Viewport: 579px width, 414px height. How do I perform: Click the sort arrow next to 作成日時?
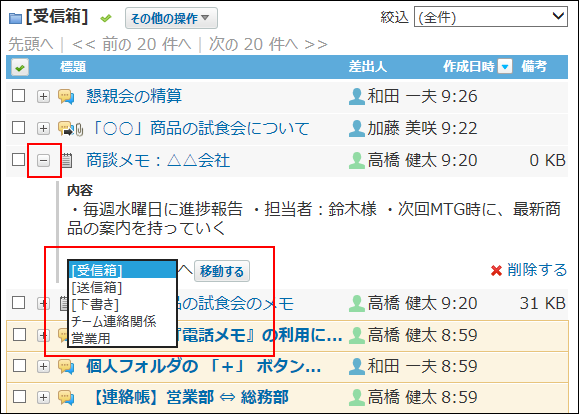tap(505, 67)
